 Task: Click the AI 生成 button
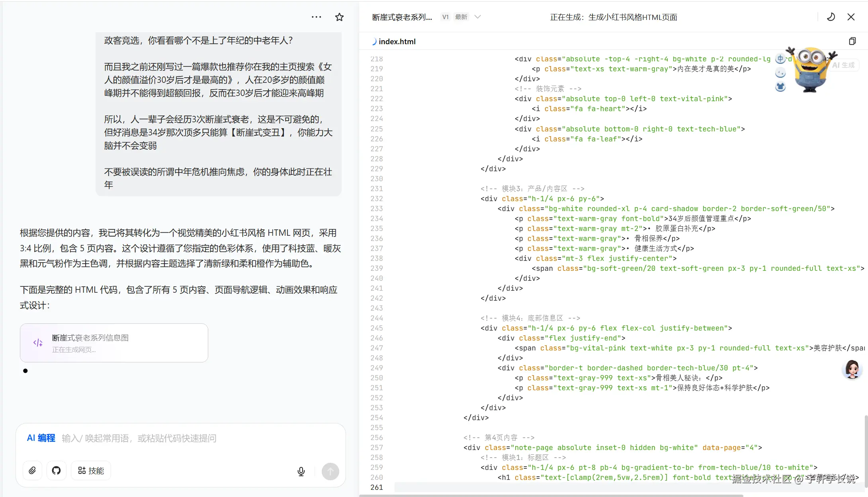[844, 65]
